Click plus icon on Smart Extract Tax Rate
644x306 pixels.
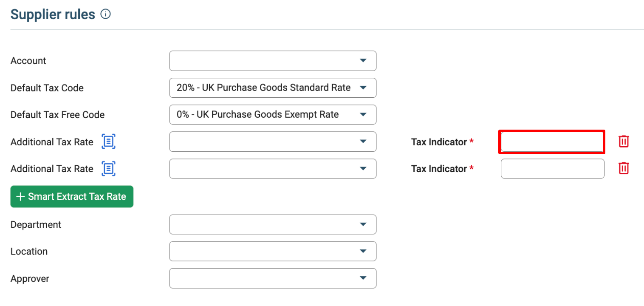pos(20,197)
